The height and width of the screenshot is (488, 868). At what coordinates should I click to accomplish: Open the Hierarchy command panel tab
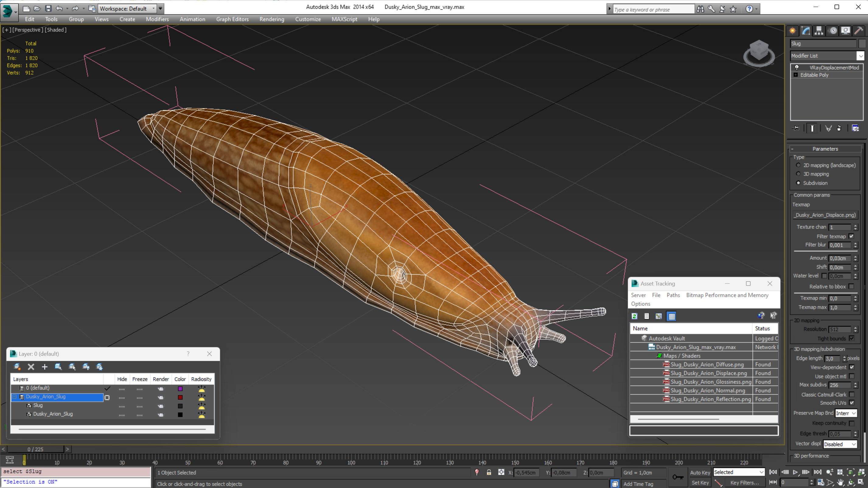click(819, 31)
